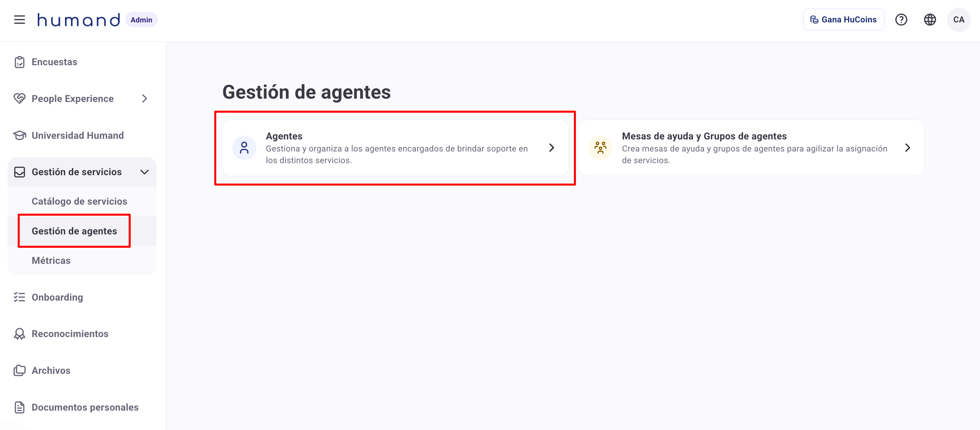Click the Encuestas clipboard icon
This screenshot has width=980, height=430.
(x=19, y=62)
